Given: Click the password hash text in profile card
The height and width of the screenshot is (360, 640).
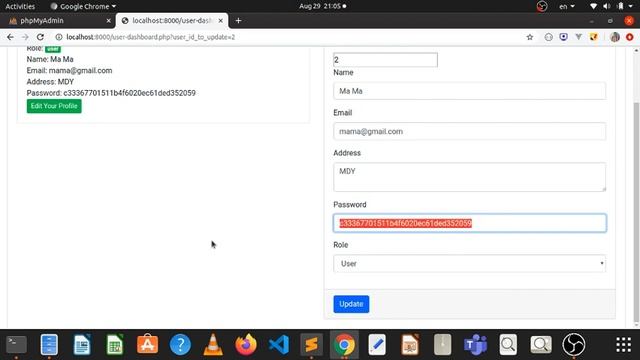Looking at the screenshot, I should (129, 93).
